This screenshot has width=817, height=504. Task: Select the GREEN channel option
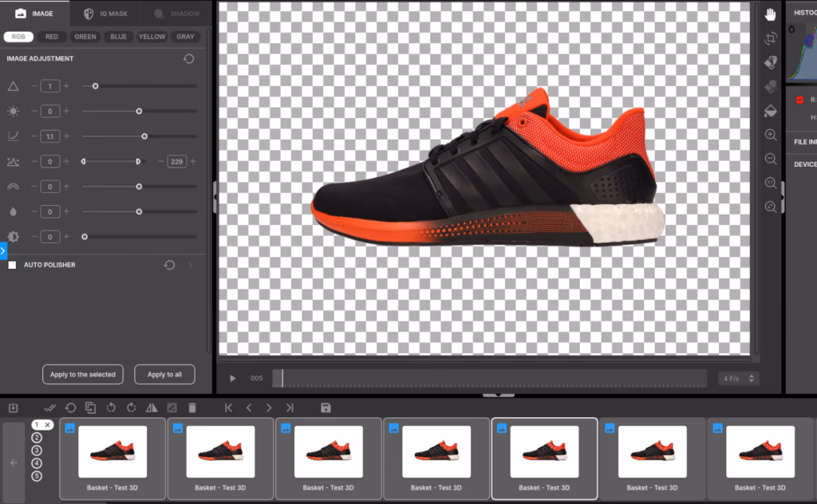pos(85,37)
